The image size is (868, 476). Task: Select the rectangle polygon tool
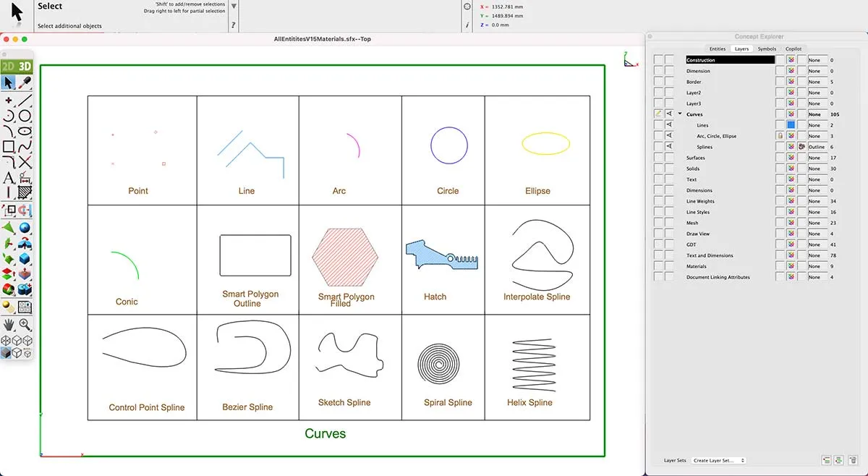tap(9, 146)
